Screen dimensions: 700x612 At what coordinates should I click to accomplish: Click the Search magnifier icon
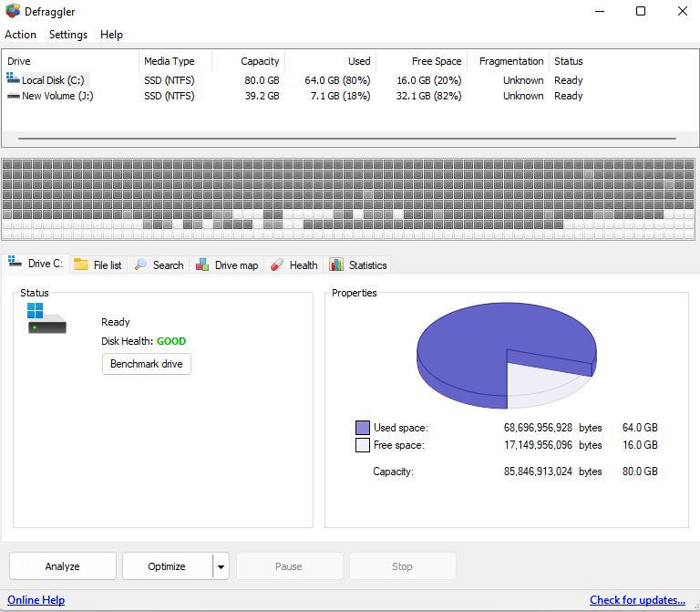[x=141, y=265]
